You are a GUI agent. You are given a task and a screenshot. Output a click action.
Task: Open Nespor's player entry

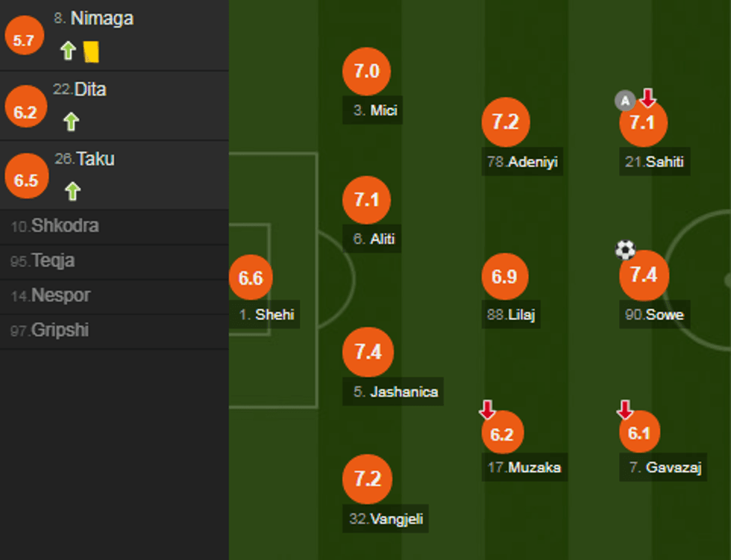point(60,295)
